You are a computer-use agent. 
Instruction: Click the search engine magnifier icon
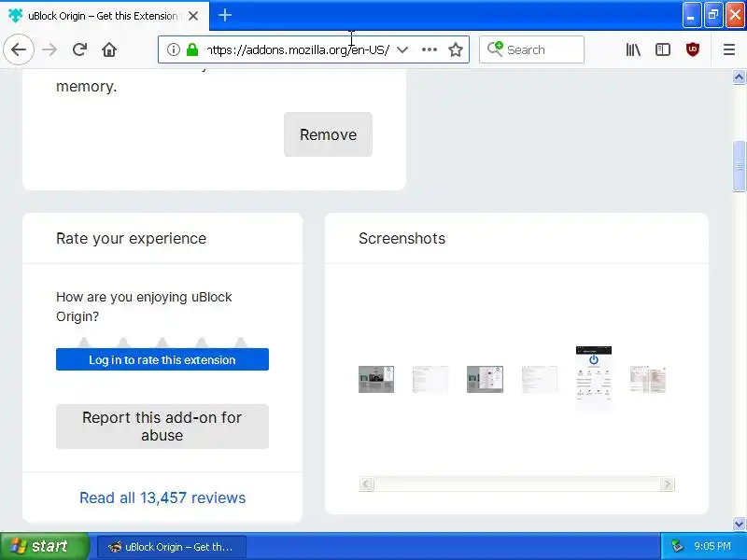pyautogui.click(x=495, y=49)
